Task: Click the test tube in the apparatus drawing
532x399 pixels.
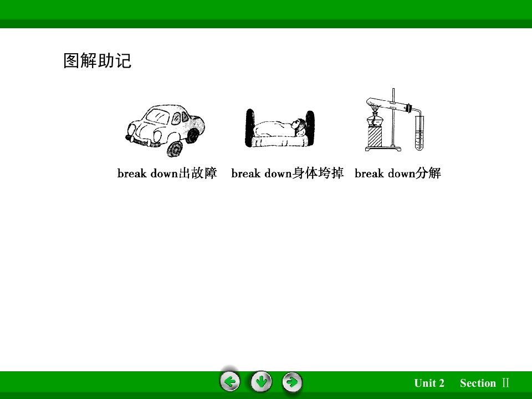Action: pos(420,133)
